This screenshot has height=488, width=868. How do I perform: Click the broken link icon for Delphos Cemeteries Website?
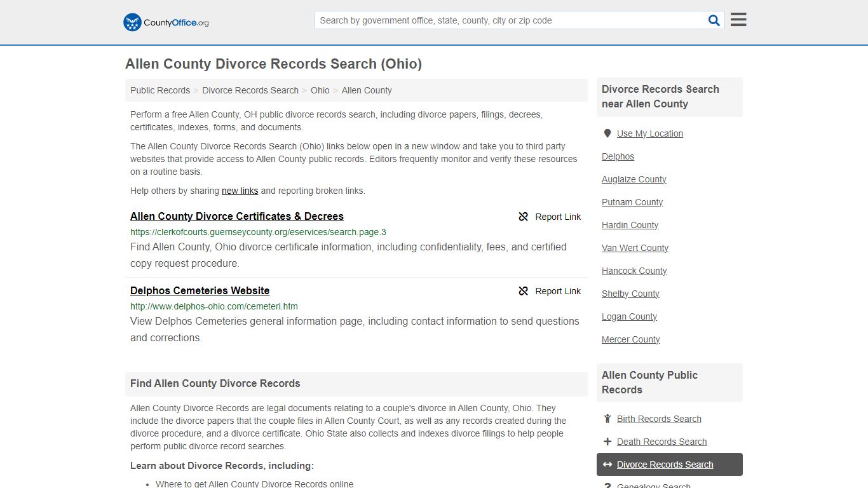(x=524, y=291)
